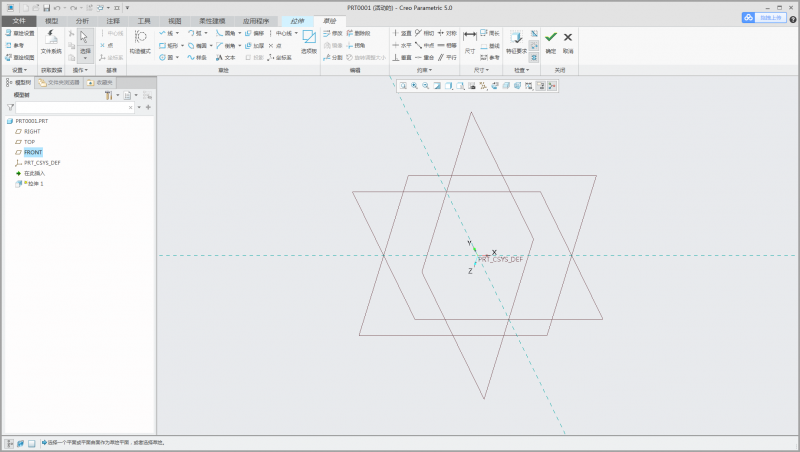Expand the 矩形 (Rectangle) dropdown arrow
Viewport: 800px width, 452px height.
[x=183, y=45]
